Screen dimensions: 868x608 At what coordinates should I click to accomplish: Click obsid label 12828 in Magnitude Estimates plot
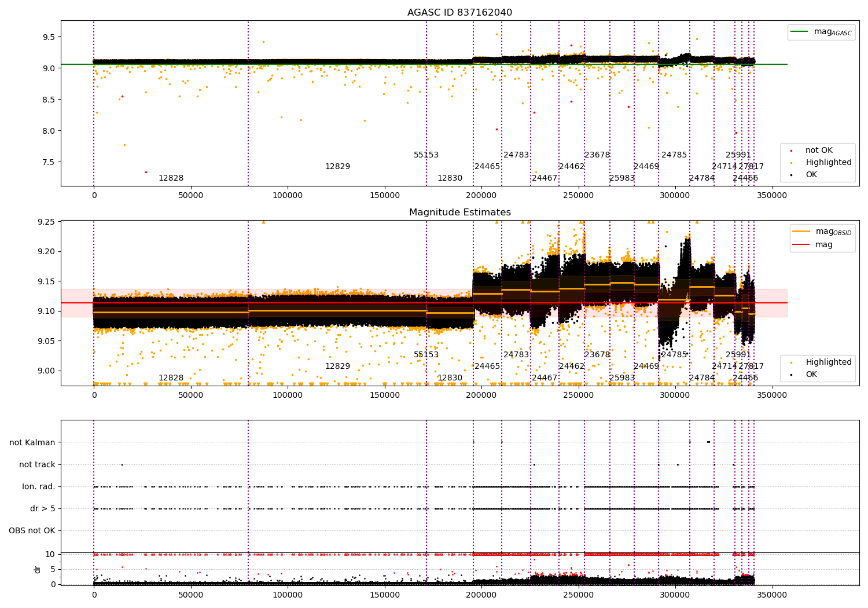171,378
